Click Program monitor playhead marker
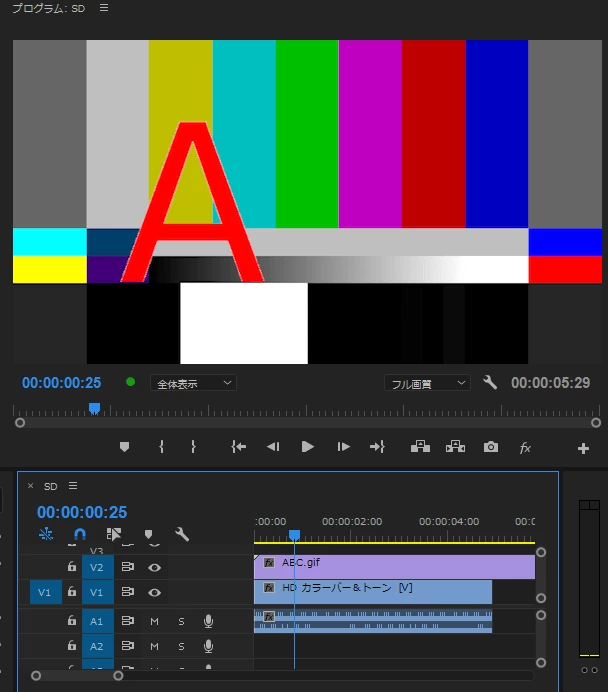 94,408
